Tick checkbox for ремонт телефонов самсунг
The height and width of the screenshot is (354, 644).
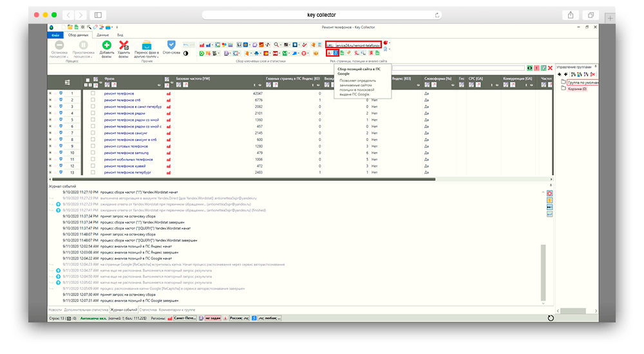pyautogui.click(x=93, y=133)
